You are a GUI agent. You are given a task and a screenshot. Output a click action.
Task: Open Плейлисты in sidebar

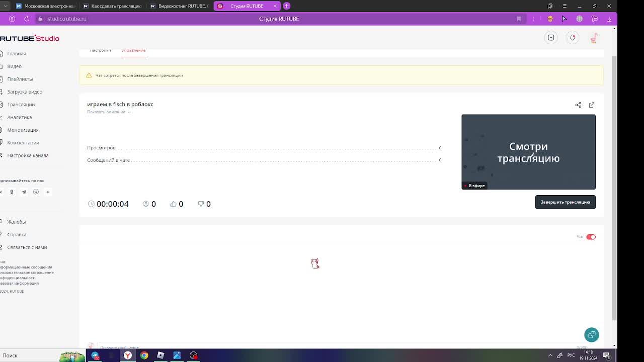click(20, 79)
